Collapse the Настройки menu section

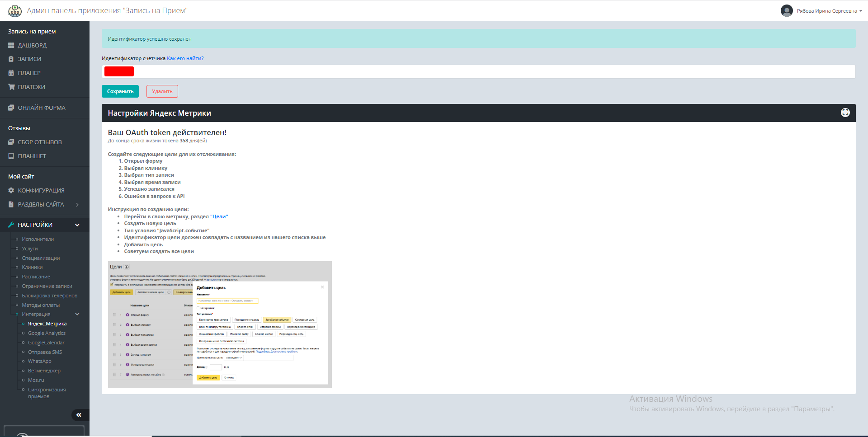click(x=77, y=225)
